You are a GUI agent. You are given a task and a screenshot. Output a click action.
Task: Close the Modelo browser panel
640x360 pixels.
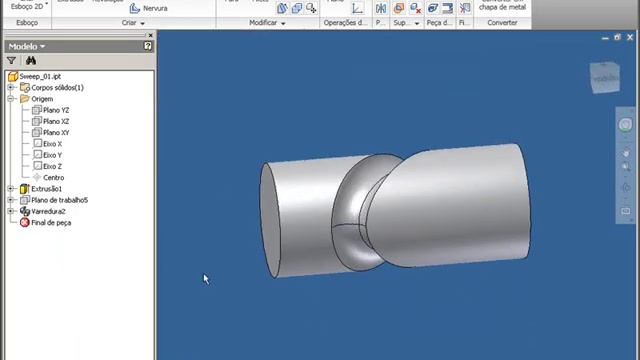coord(150,36)
